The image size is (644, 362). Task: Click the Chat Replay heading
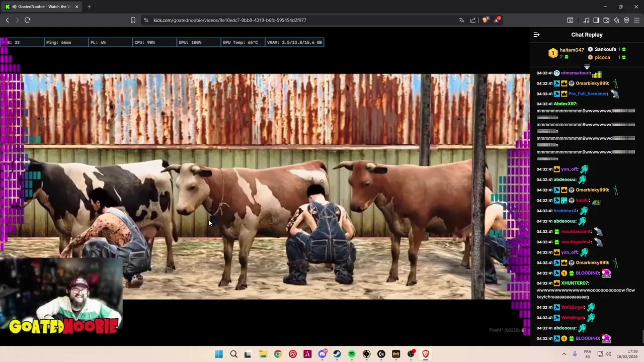click(587, 35)
